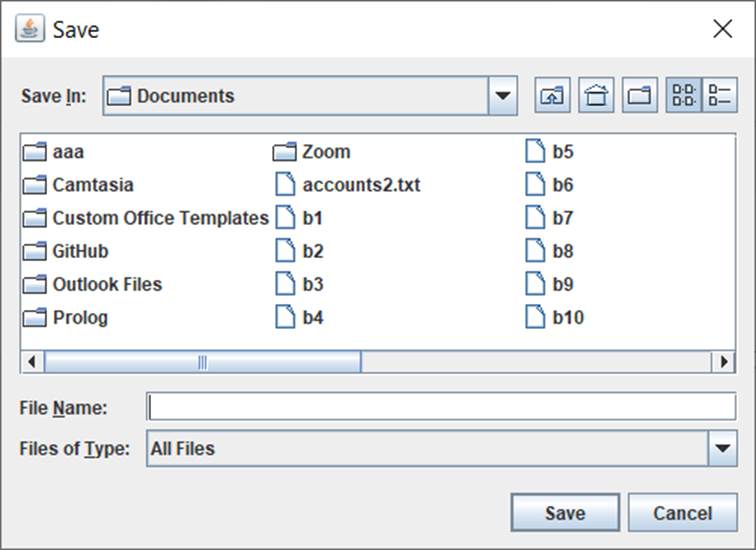
Task: Create a new folder icon
Action: click(x=640, y=96)
